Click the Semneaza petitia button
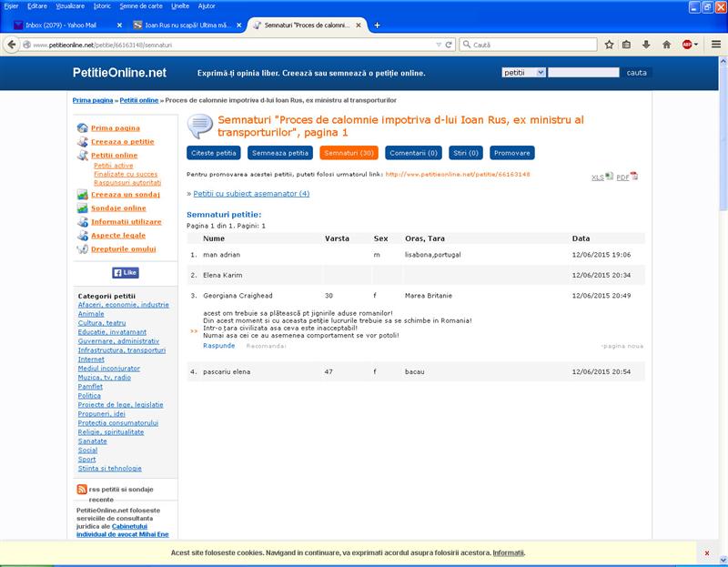 point(280,153)
